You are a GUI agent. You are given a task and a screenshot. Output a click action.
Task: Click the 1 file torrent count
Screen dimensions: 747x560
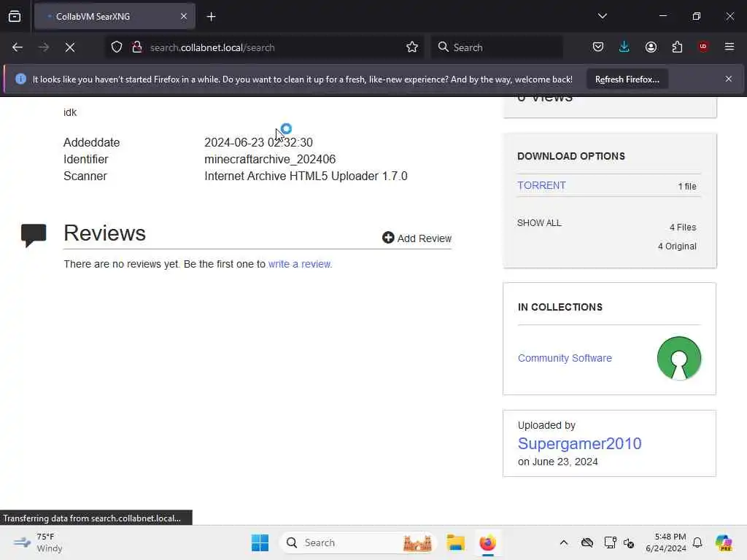click(687, 186)
